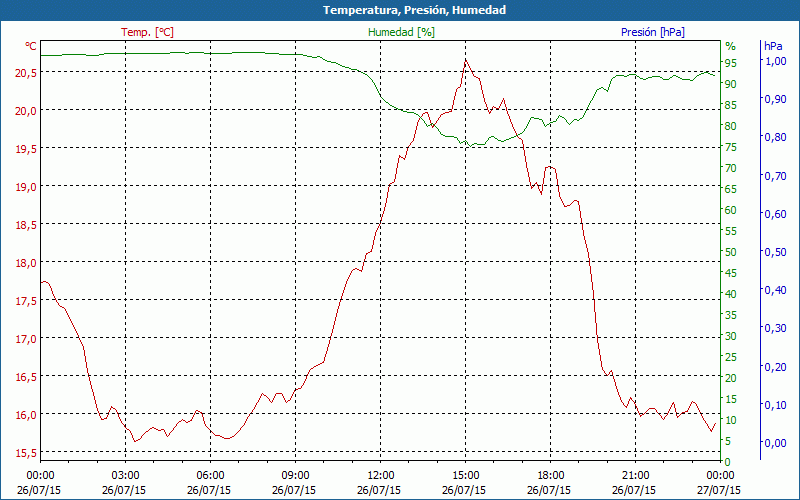The width and height of the screenshot is (800, 500).
Task: Click the '50' humidity axis value
Action: point(731,252)
